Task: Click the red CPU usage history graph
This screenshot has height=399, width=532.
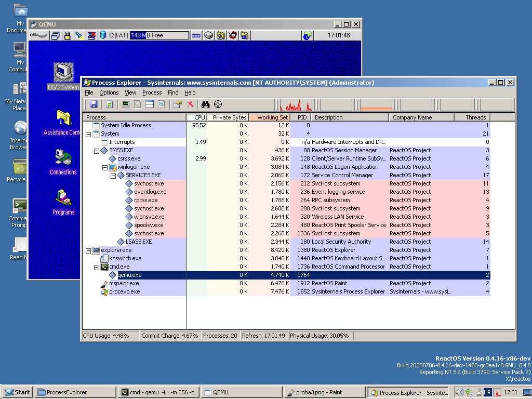Action: pyautogui.click(x=296, y=105)
